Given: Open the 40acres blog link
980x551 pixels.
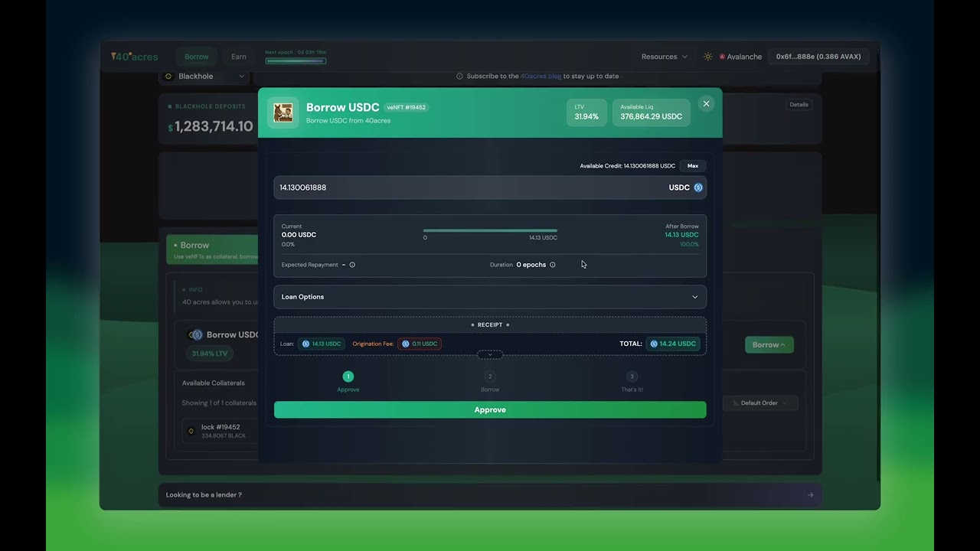Looking at the screenshot, I should coord(541,77).
